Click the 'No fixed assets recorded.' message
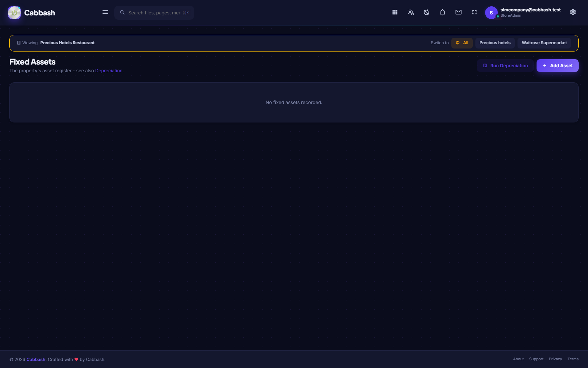The width and height of the screenshot is (588, 368). click(x=294, y=102)
